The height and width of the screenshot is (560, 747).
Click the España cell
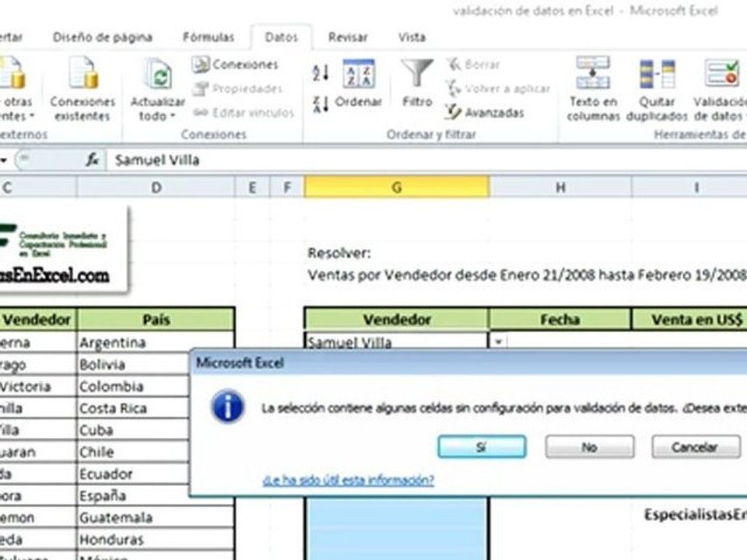[133, 495]
